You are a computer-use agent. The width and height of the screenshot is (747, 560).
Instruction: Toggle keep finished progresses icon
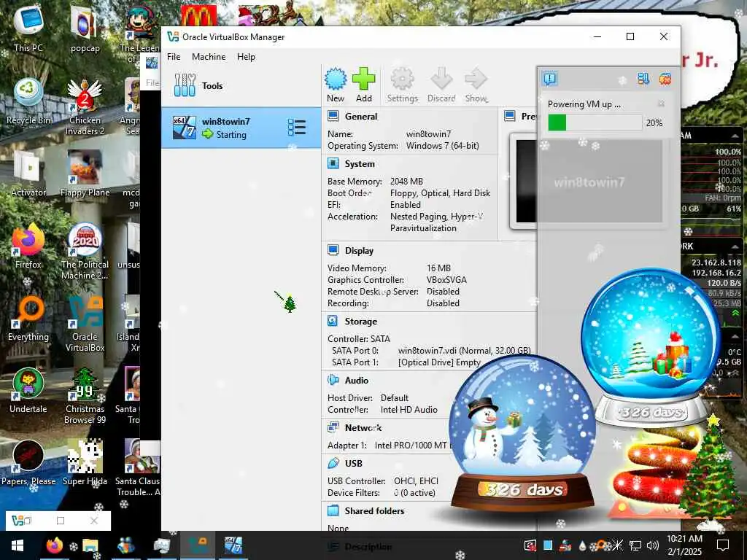(x=643, y=79)
